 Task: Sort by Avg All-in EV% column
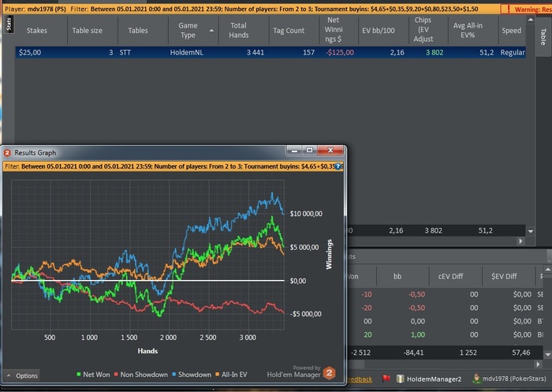(x=468, y=31)
